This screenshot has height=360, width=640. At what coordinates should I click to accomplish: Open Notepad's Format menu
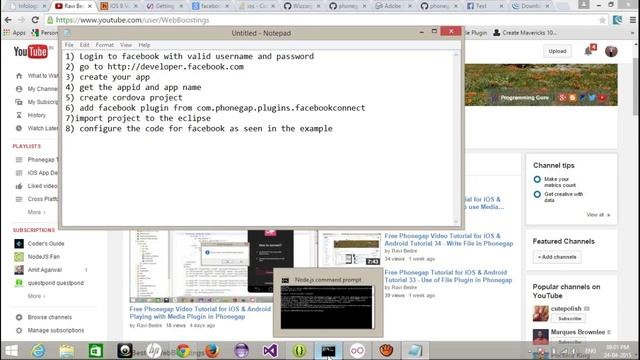tap(104, 45)
